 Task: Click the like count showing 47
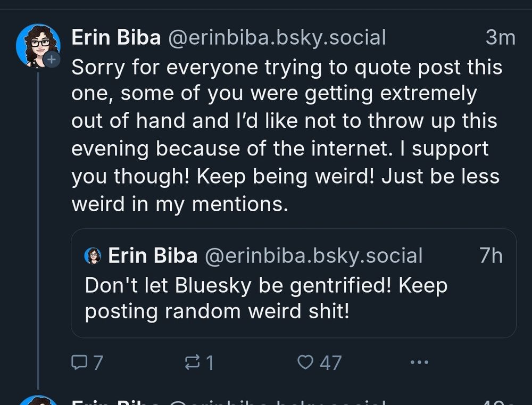tap(330, 363)
